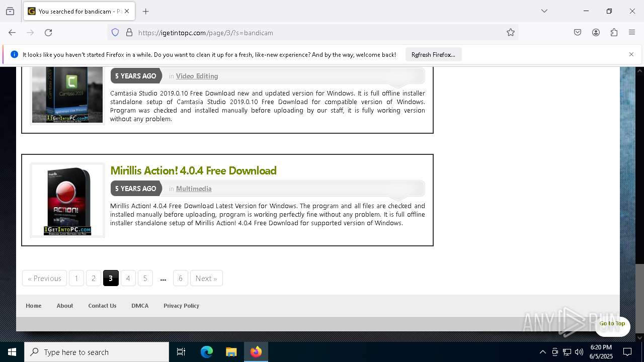Click the network tray icon
644x362 pixels.
pos(567,352)
